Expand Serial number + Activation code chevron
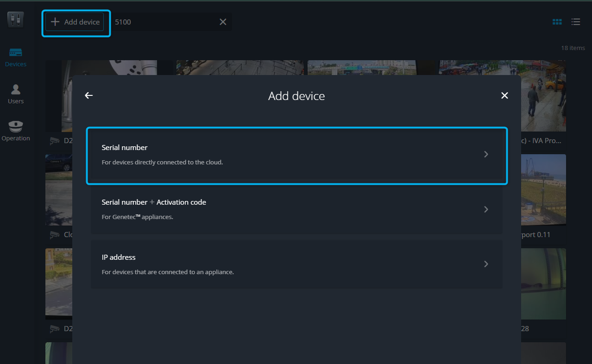592x364 pixels. [x=486, y=209]
